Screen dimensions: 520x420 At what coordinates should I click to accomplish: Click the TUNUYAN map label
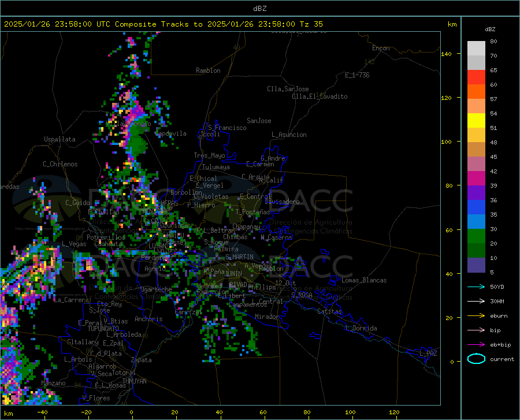tap(134, 381)
